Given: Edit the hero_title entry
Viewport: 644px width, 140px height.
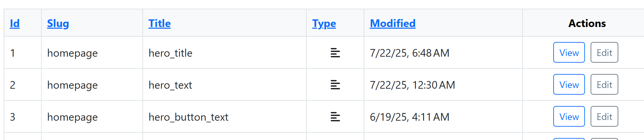Looking at the screenshot, I should point(604,52).
